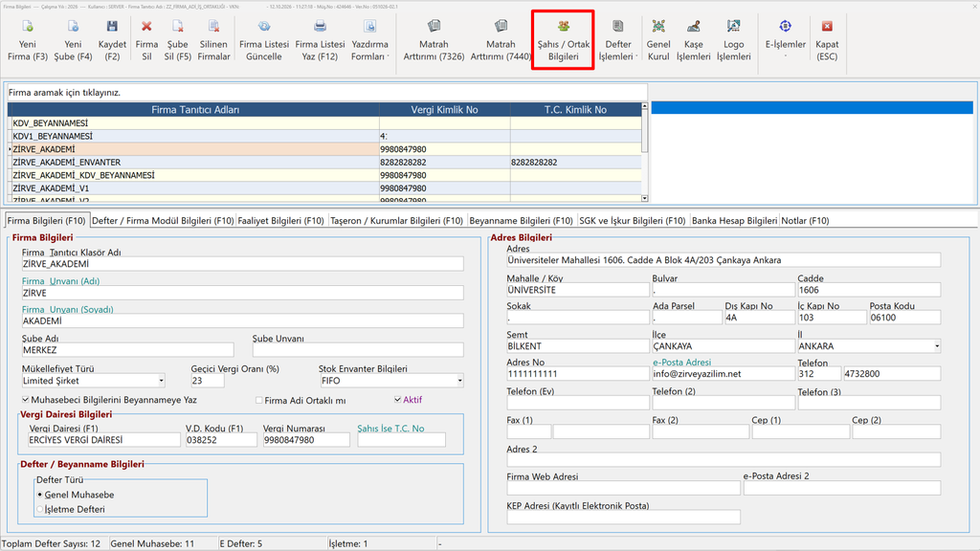Open Matrah Arttırımı (7326)
This screenshot has height=551, width=980.
pos(434,40)
